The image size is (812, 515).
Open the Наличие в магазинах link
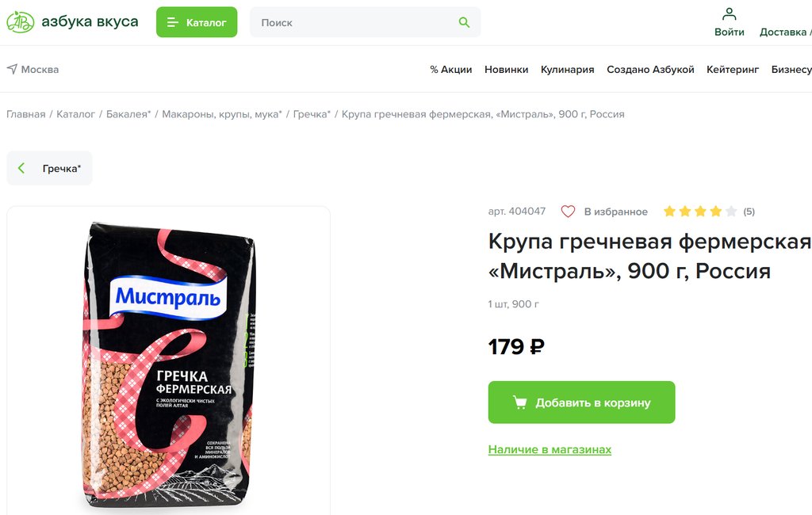(550, 449)
